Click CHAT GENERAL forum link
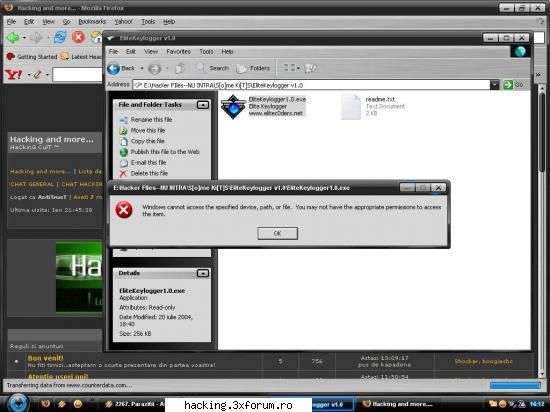Screen dimensions: 550x412 coord(32,184)
